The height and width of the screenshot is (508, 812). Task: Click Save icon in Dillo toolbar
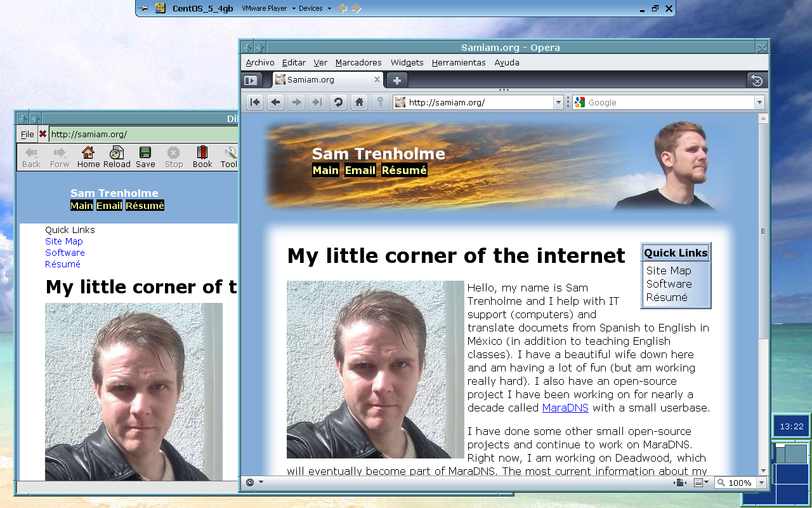tap(145, 157)
